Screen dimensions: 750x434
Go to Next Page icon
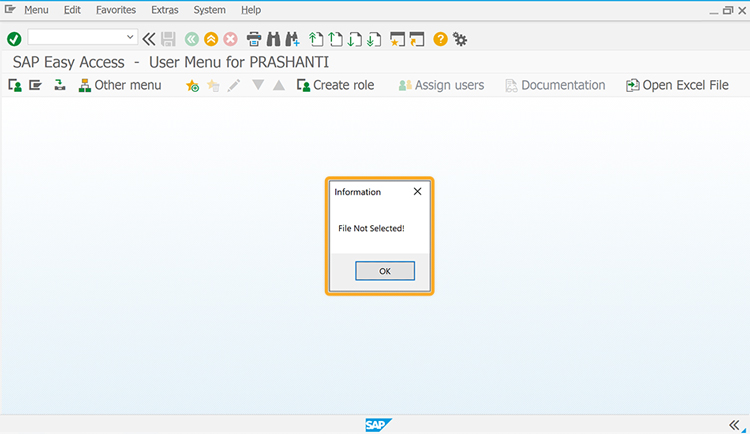[x=354, y=39]
